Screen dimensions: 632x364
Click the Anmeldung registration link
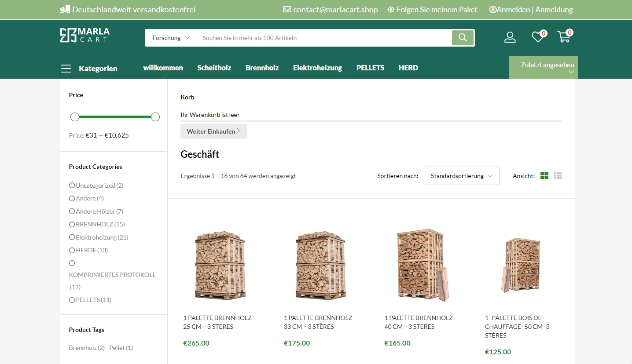(x=554, y=10)
